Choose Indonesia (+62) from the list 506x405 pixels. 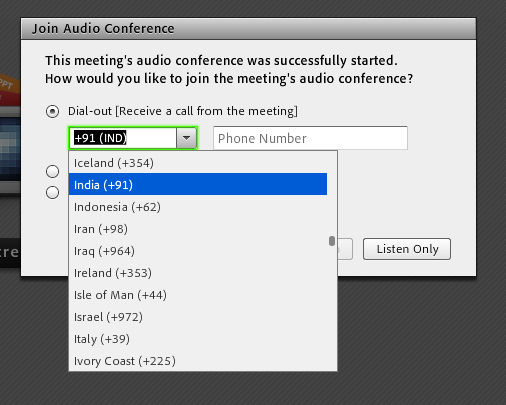[198, 207]
